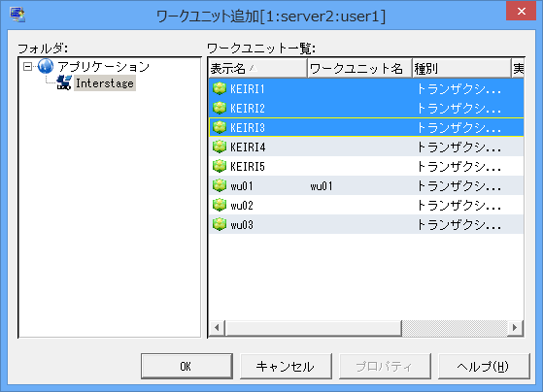The width and height of the screenshot is (543, 392).
Task: Click the 種別 value for wu02
Action: coord(458,206)
